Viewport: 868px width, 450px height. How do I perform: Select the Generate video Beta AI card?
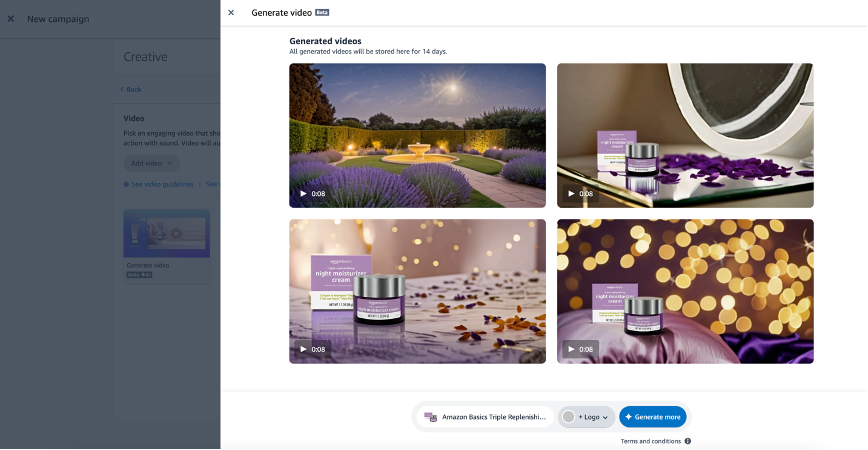coord(167,245)
